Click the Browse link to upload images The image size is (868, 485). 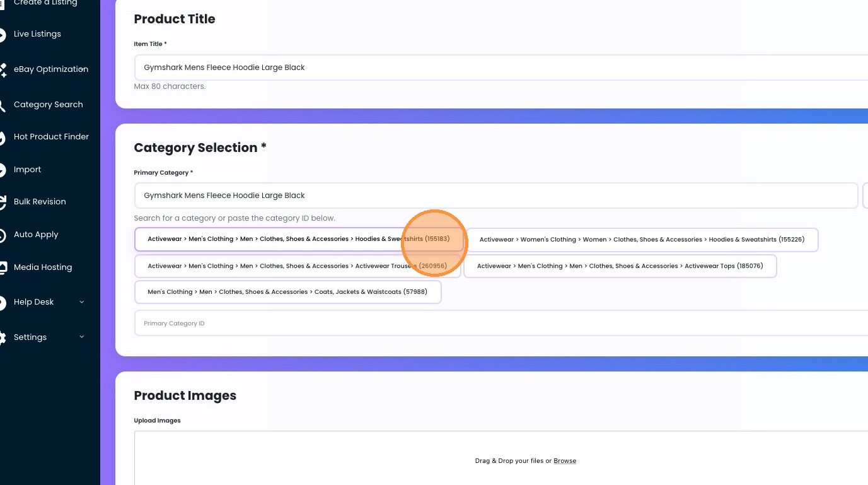point(565,461)
